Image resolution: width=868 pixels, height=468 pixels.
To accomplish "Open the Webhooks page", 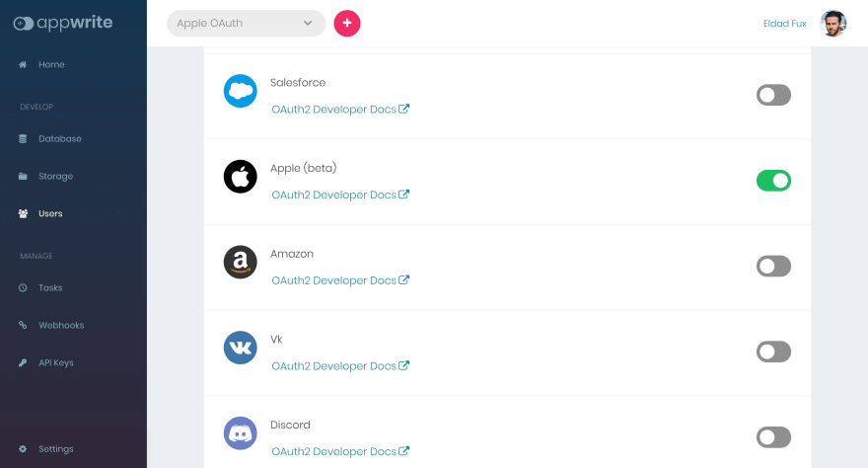I will [x=61, y=325].
